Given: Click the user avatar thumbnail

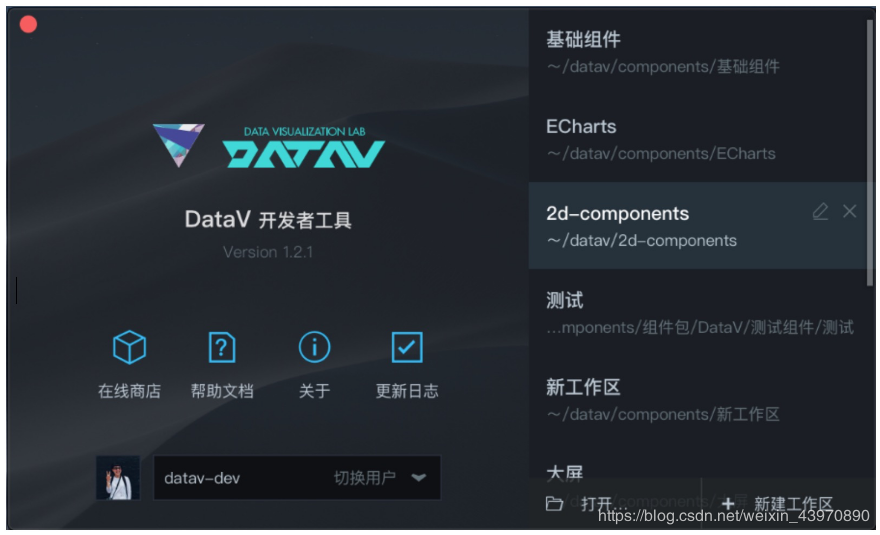Looking at the screenshot, I should click(118, 478).
